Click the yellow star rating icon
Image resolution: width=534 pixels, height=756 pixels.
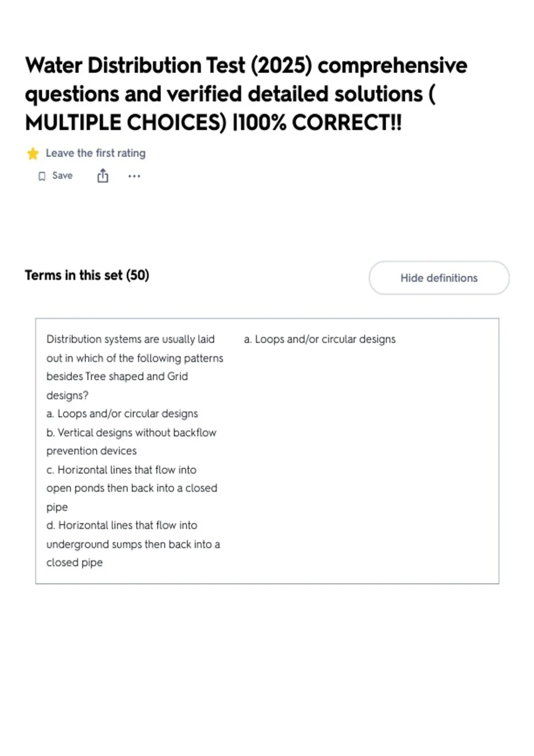pyautogui.click(x=33, y=153)
